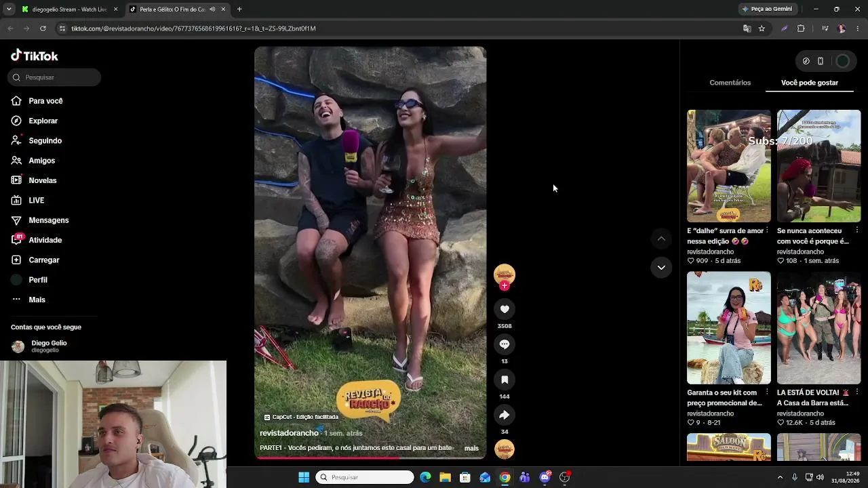Click the address bar URL
The height and width of the screenshot is (488, 868).
(x=193, y=28)
